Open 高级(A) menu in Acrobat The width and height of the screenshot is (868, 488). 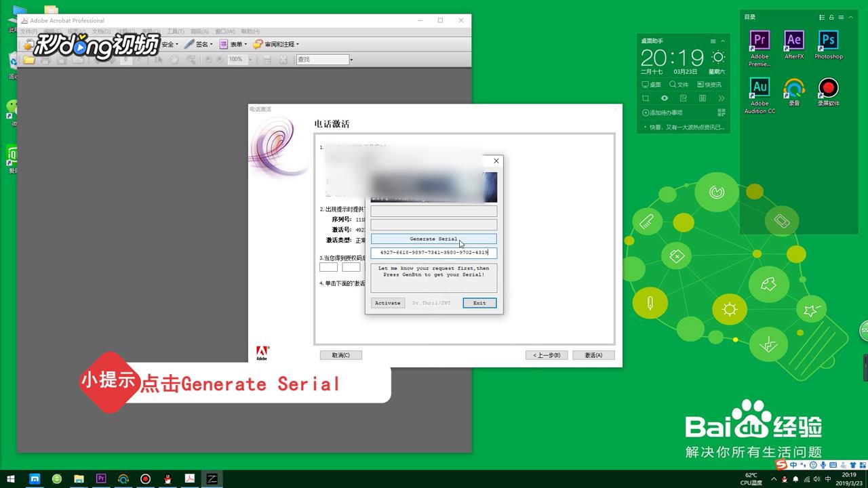click(199, 31)
